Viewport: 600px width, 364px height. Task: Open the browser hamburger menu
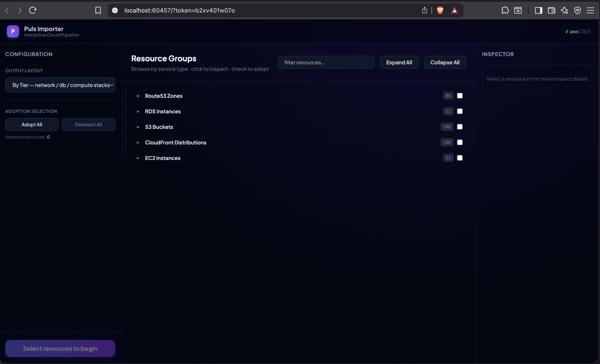coord(590,10)
